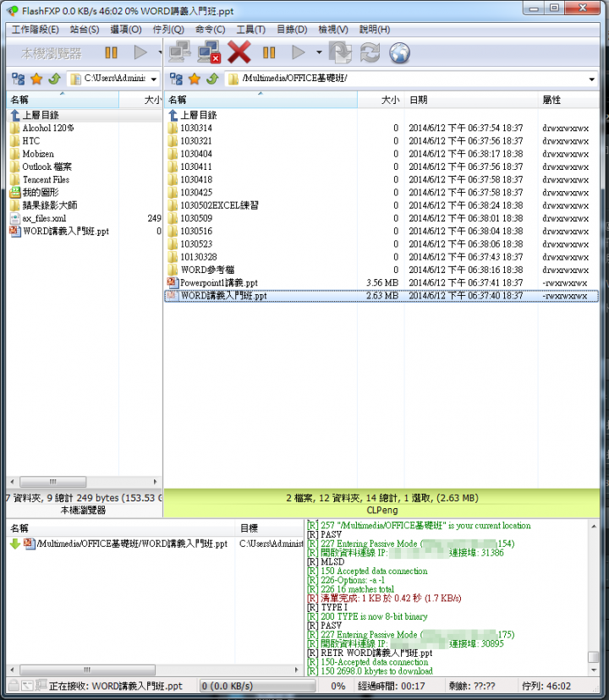Open dropdown arrow next to remote play button
This screenshot has height=700, width=609.
319,52
